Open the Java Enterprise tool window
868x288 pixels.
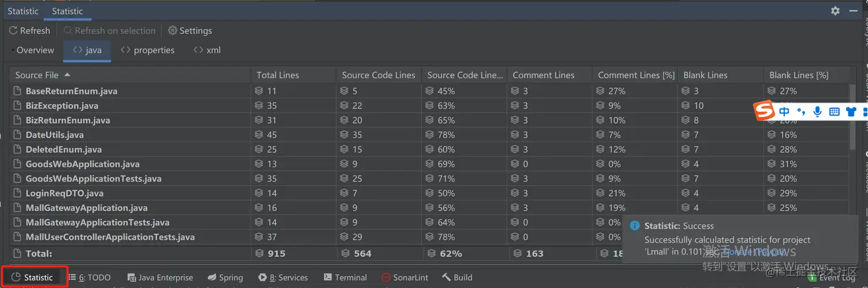160,277
